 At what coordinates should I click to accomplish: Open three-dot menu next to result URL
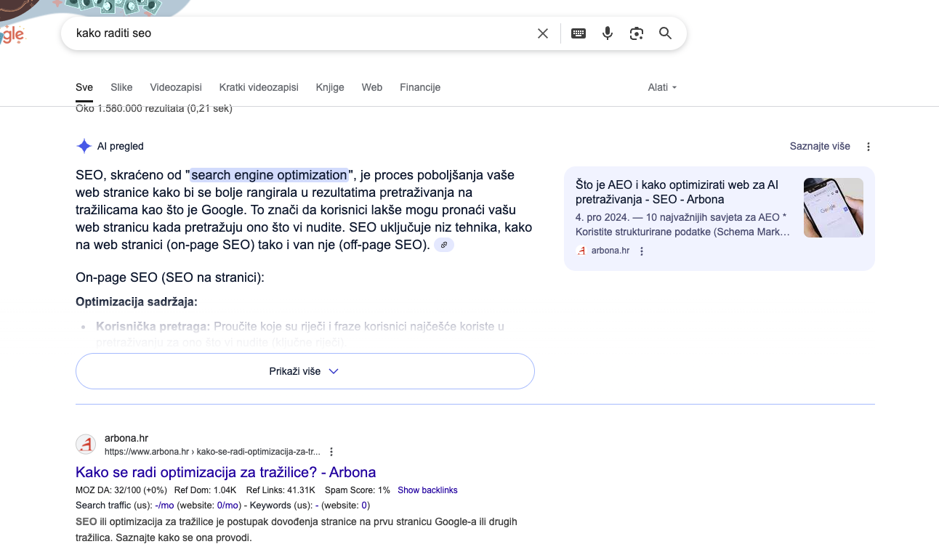[331, 452]
